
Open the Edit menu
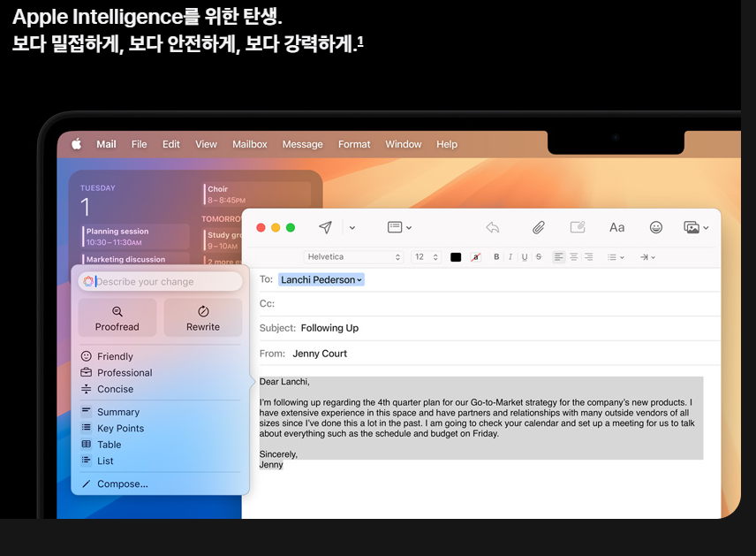tap(170, 144)
